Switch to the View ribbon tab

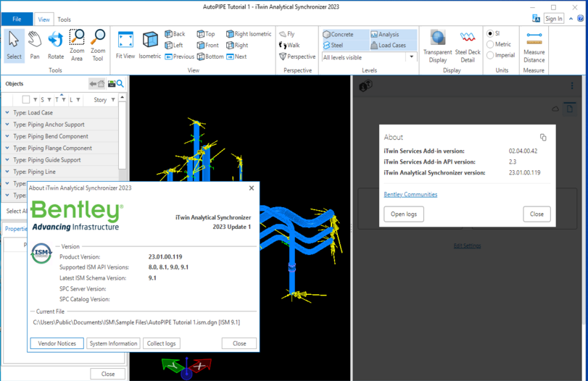pyautogui.click(x=44, y=20)
